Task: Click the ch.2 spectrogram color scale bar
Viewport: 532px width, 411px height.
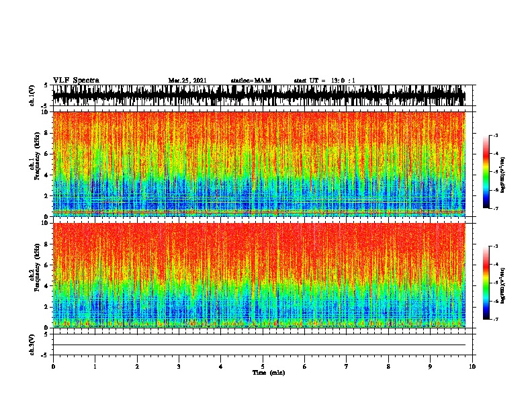Action: 486,283
